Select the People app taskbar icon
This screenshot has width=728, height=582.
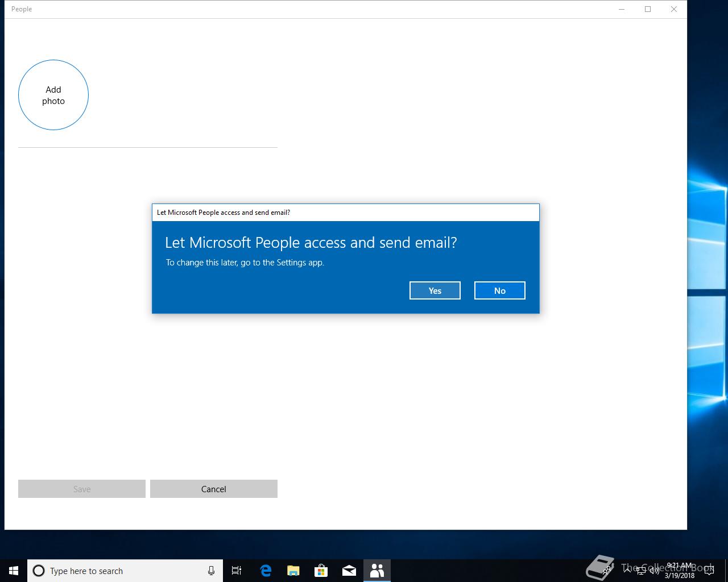point(377,571)
